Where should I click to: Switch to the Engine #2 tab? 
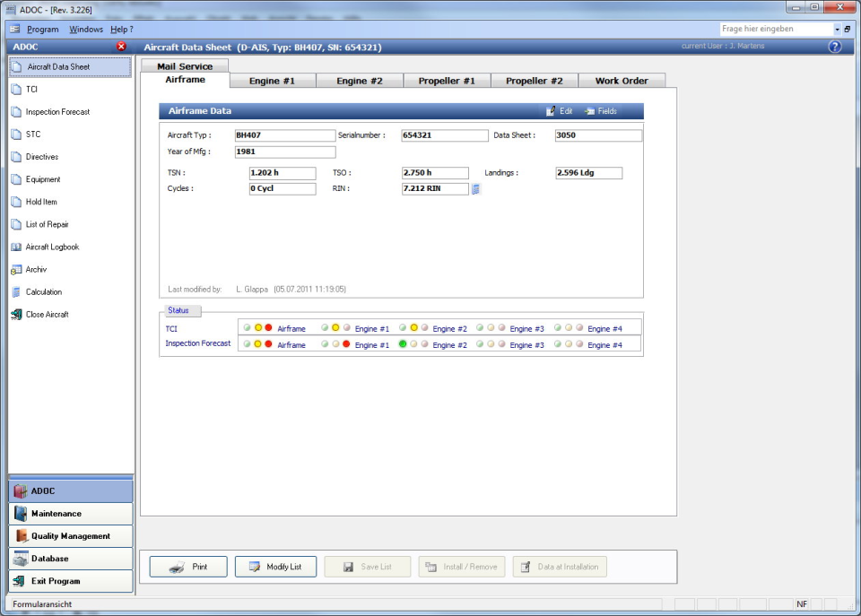359,80
